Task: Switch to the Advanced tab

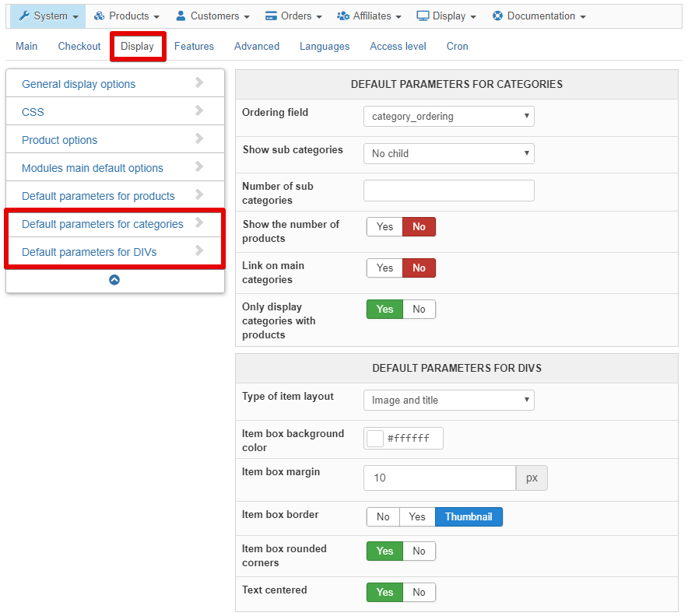Action: pos(257,47)
